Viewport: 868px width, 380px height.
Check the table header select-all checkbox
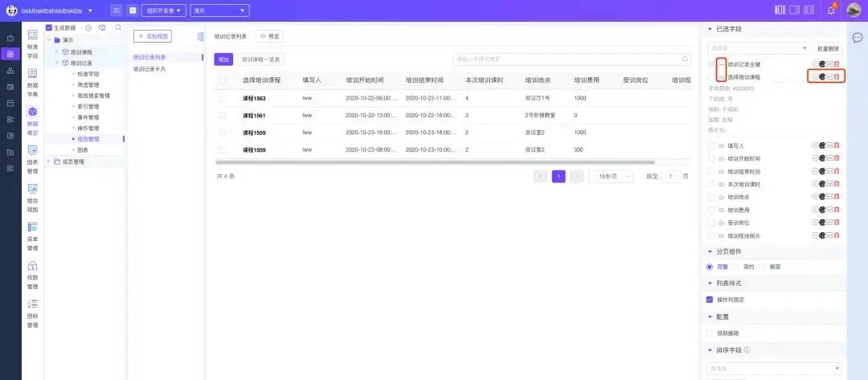coord(223,80)
